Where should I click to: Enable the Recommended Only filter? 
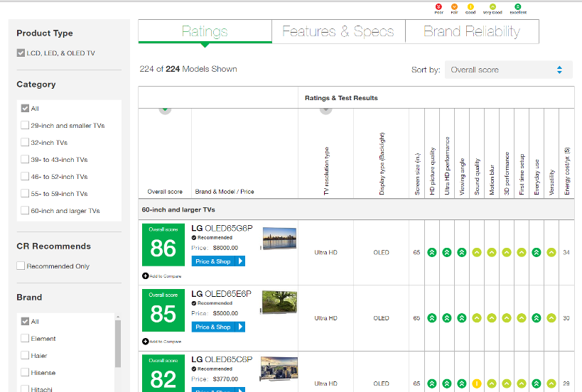click(21, 266)
